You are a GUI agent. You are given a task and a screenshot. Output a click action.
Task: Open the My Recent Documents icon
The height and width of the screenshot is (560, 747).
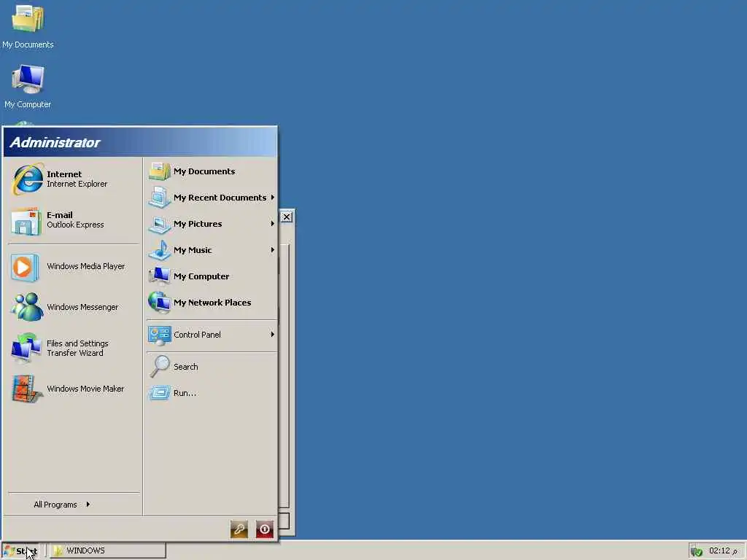point(160,198)
